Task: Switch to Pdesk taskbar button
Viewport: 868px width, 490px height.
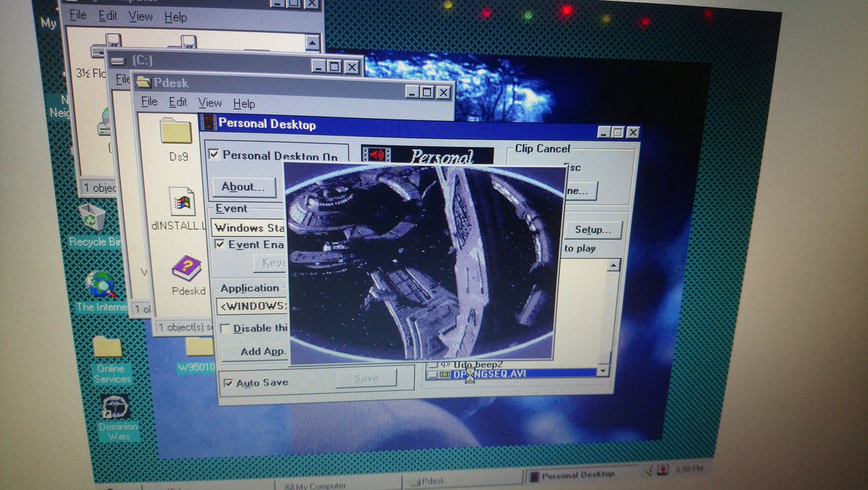Action: (461, 481)
